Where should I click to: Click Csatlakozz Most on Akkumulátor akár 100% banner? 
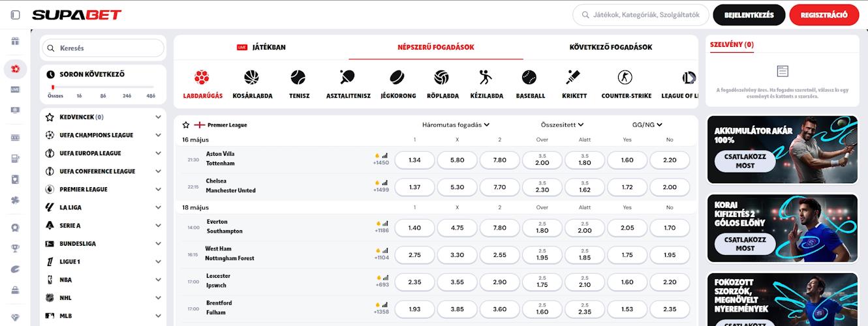(745, 161)
